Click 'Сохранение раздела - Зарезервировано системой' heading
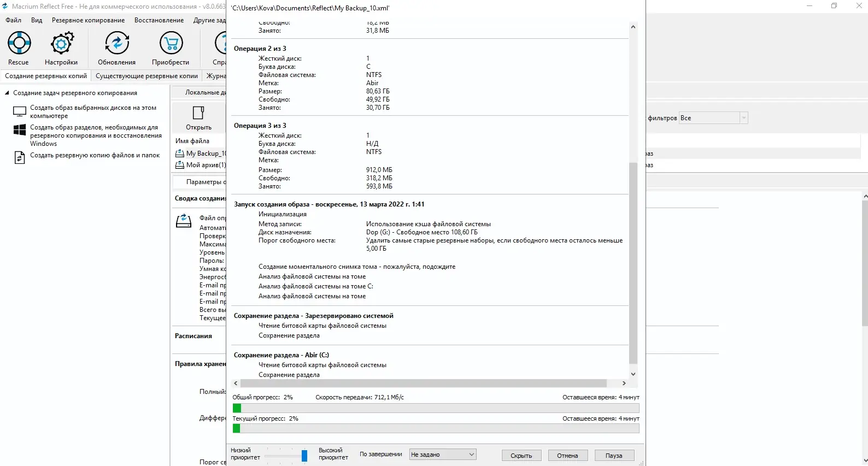 [x=314, y=316]
